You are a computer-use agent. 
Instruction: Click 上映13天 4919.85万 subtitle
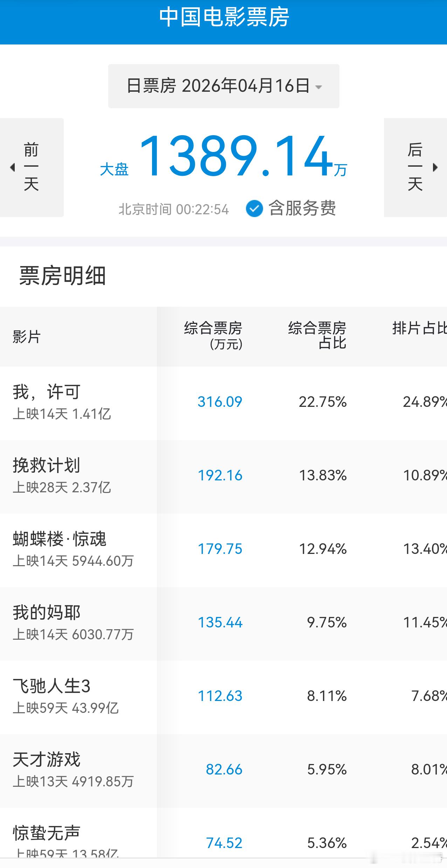coord(73,782)
